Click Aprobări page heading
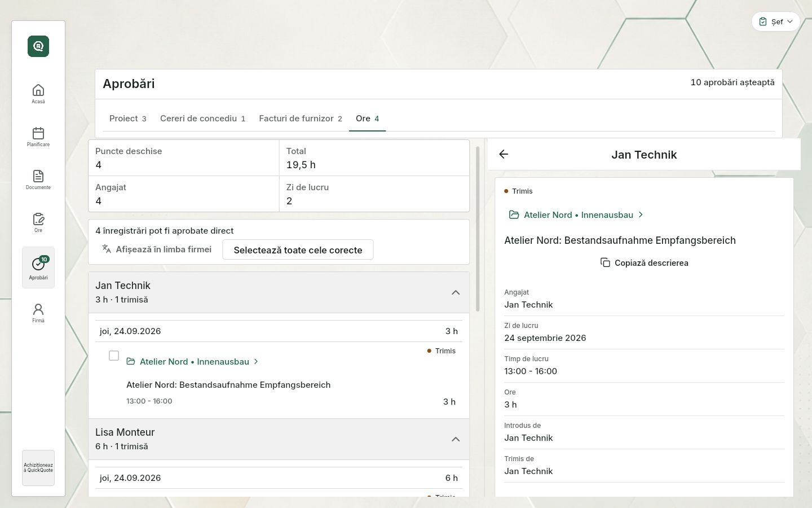This screenshot has width=812, height=508. (129, 84)
